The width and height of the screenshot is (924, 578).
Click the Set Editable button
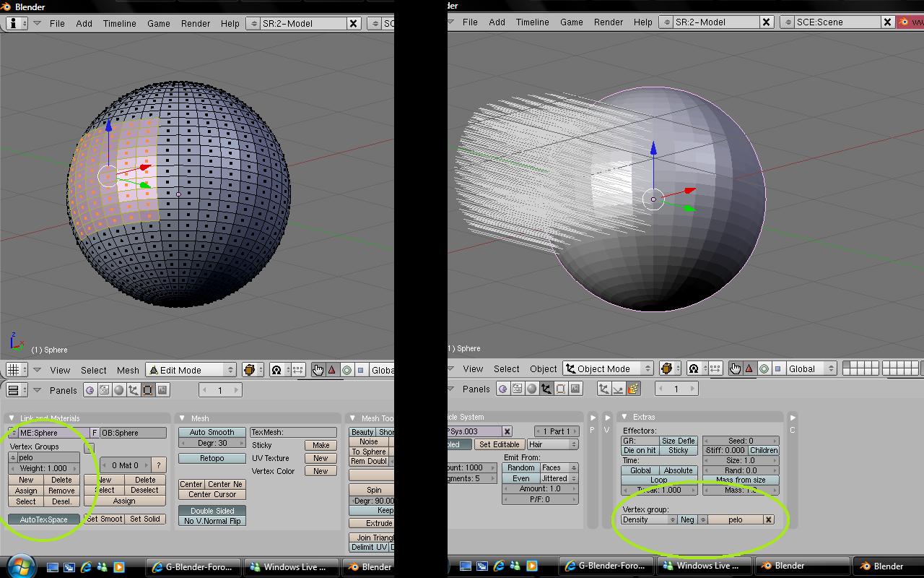[x=499, y=444]
